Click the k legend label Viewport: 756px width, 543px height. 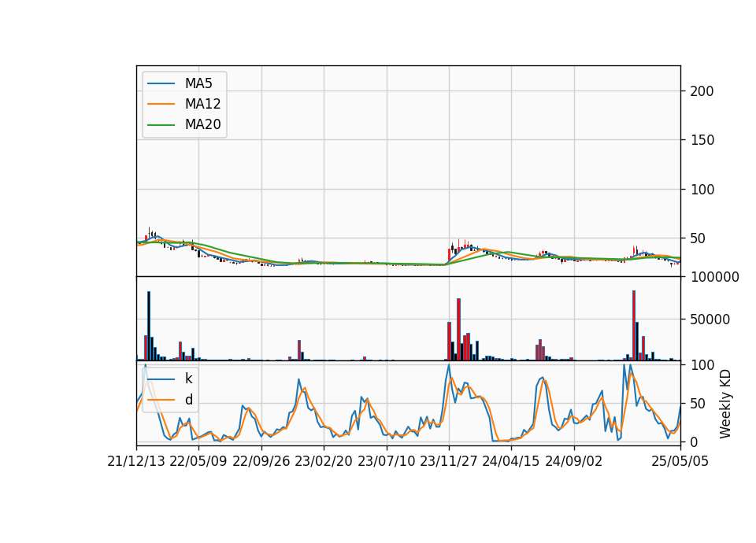click(x=188, y=379)
